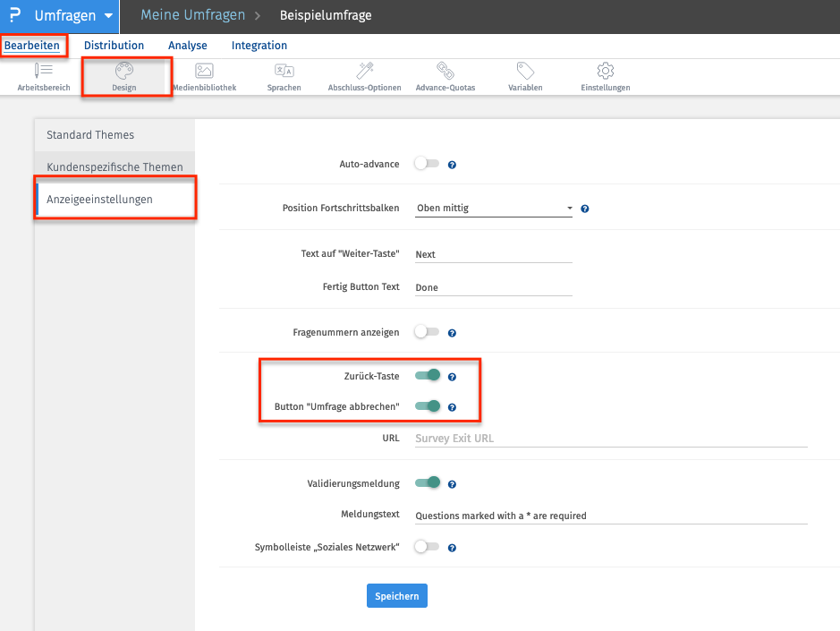The width and height of the screenshot is (840, 631).
Task: Disable the Zurück-Taste toggle
Action: coord(428,376)
